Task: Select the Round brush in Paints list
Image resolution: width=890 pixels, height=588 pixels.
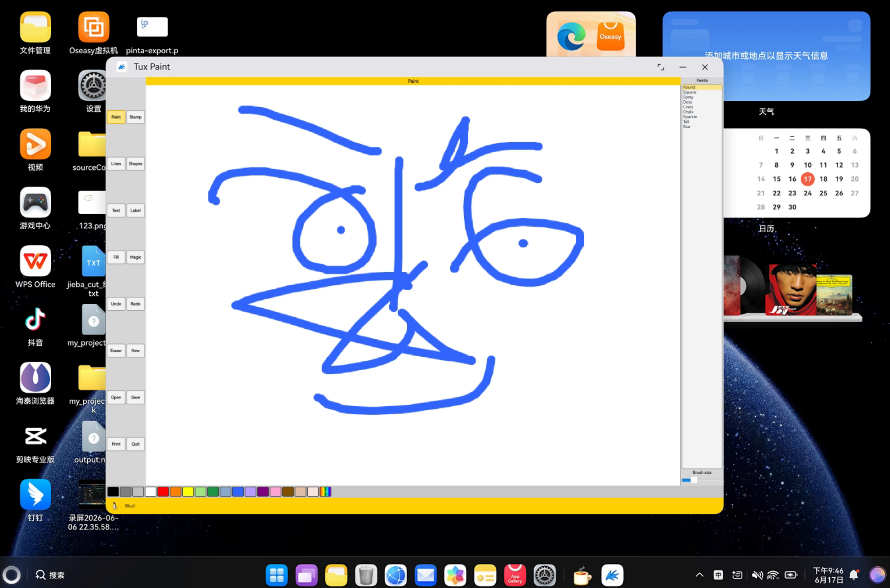Action: 702,87
